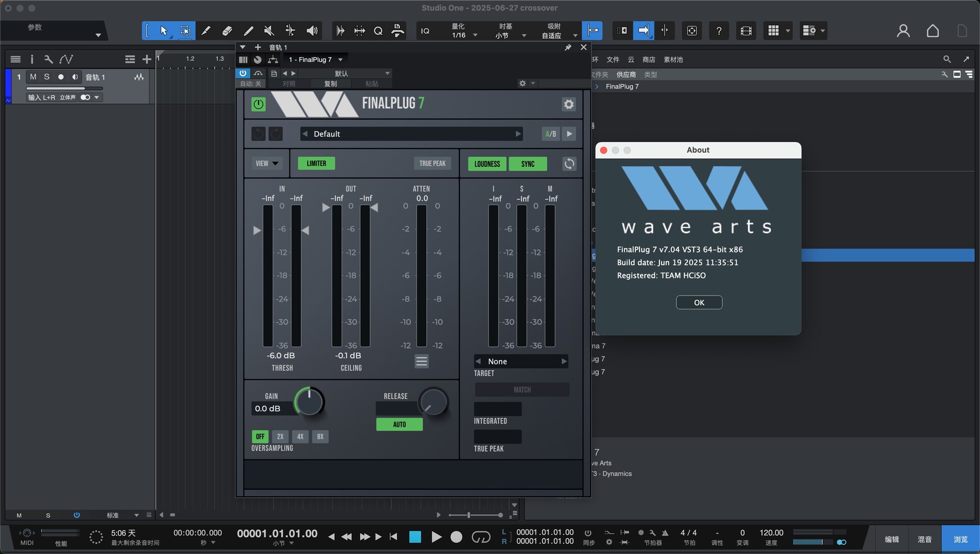Click the 复制 copy button

point(331,84)
